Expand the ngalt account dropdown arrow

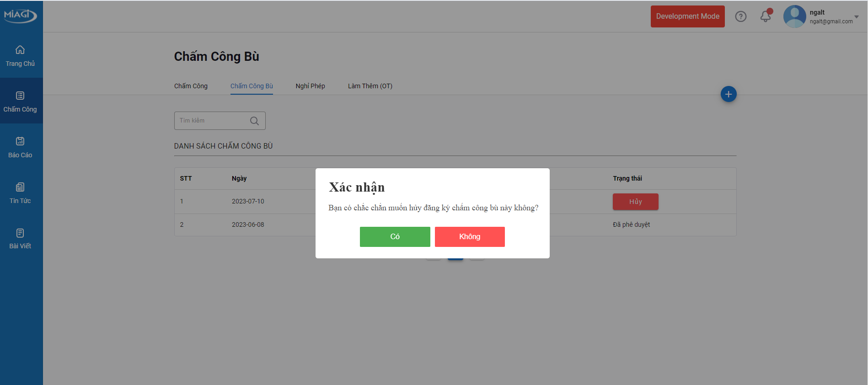click(x=857, y=17)
